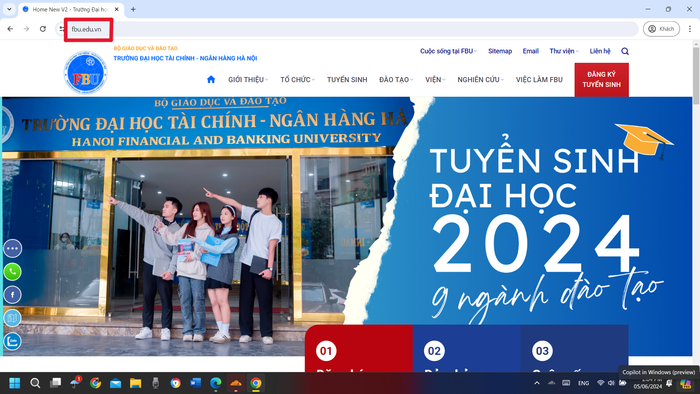Click the university name header text link
The width and height of the screenshot is (700, 394).
pos(185,58)
